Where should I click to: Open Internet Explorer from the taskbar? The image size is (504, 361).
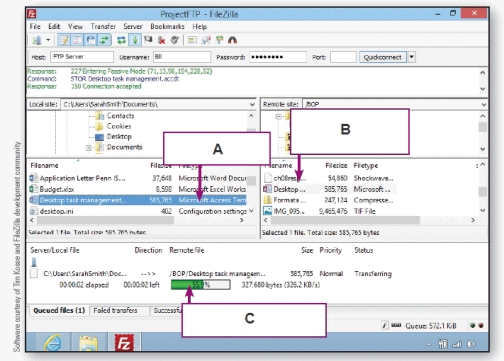click(x=52, y=343)
